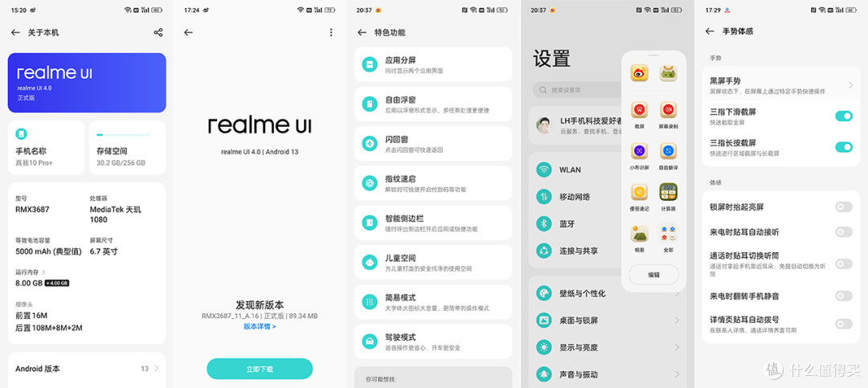Image resolution: width=868 pixels, height=388 pixels.
Task: Go back from 特色功能 screen
Action: [x=362, y=33]
